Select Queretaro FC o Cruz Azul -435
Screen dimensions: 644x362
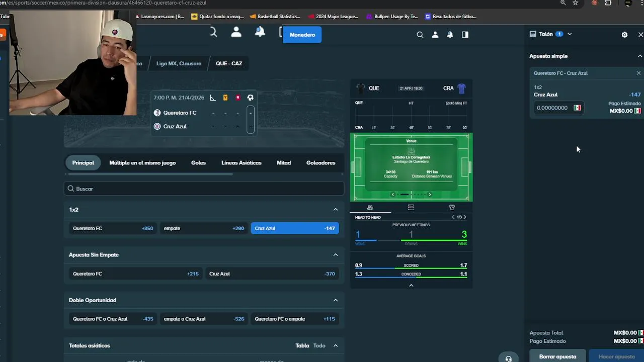113,319
